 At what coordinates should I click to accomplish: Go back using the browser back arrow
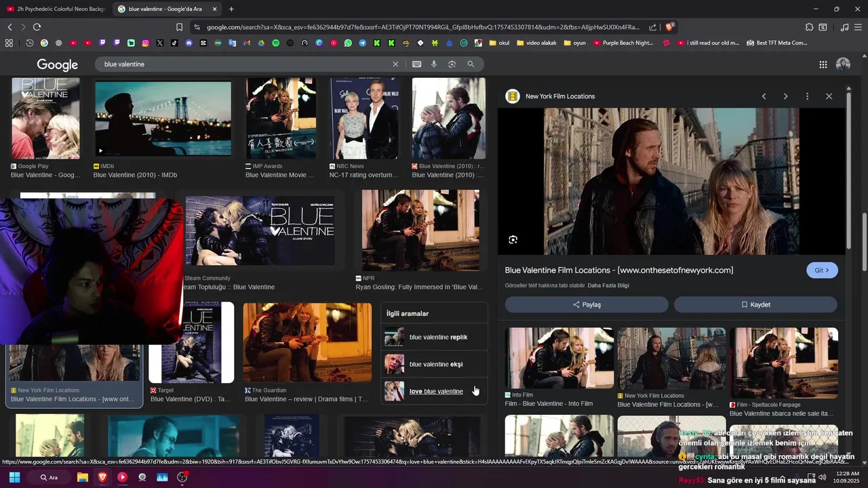point(9,27)
